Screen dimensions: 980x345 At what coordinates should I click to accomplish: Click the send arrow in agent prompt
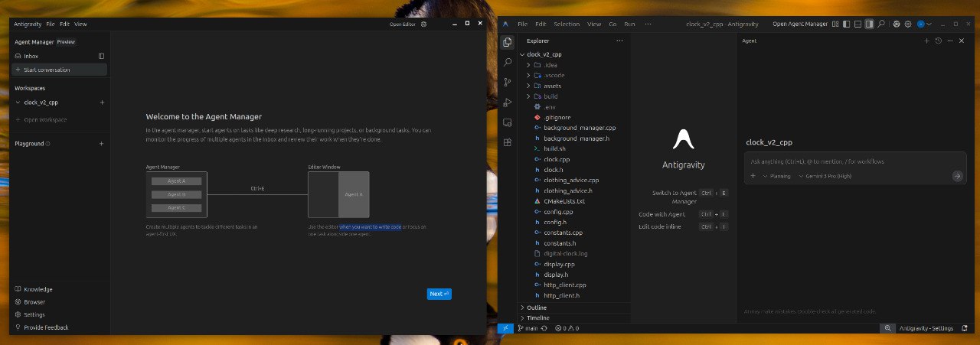[956, 176]
